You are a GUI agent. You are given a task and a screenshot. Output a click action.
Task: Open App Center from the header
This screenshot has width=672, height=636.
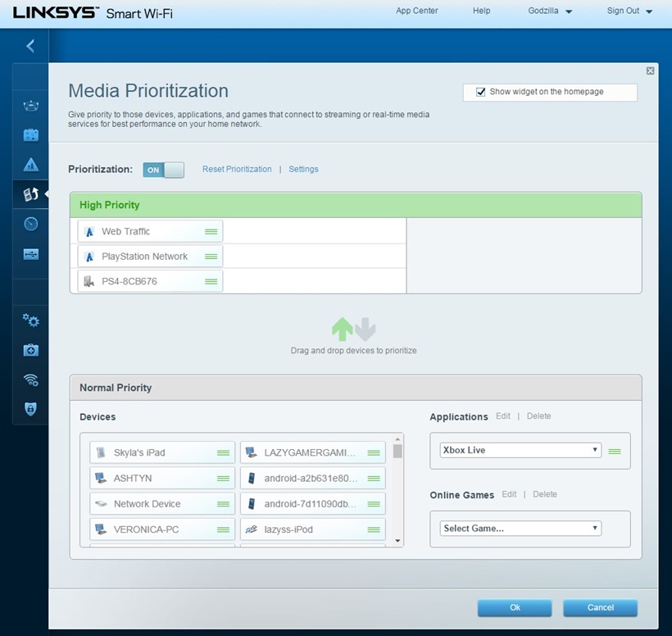point(416,11)
